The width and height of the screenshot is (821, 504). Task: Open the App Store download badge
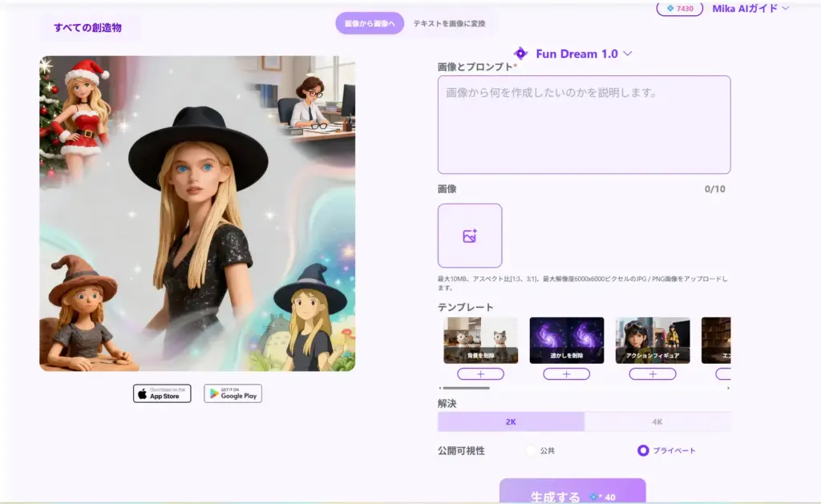pyautogui.click(x=162, y=393)
